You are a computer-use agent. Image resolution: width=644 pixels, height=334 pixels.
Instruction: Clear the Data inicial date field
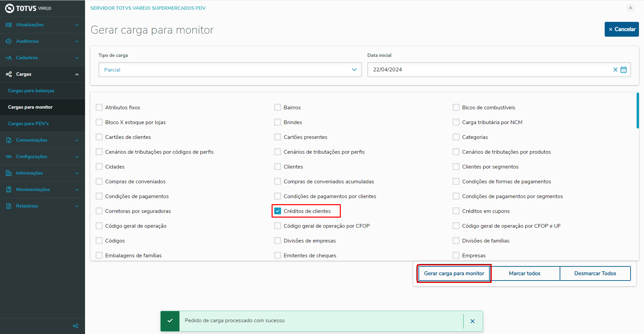coord(615,70)
